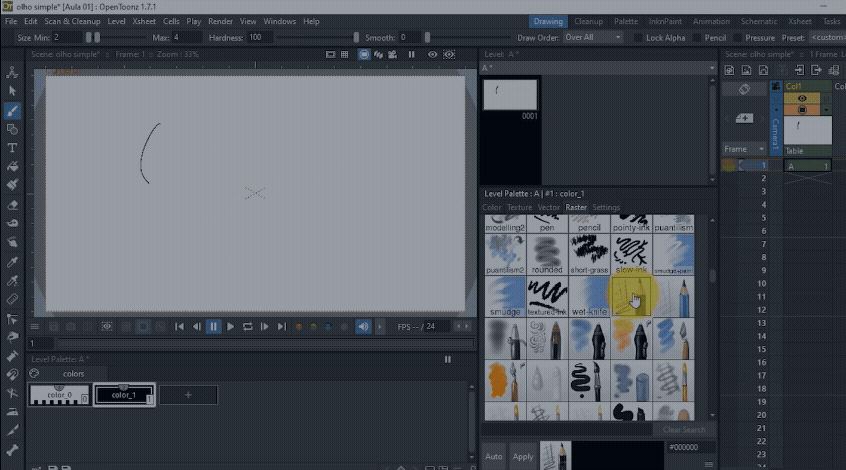Open the Draw Order dropdown
The width and height of the screenshot is (846, 470).
click(x=592, y=37)
